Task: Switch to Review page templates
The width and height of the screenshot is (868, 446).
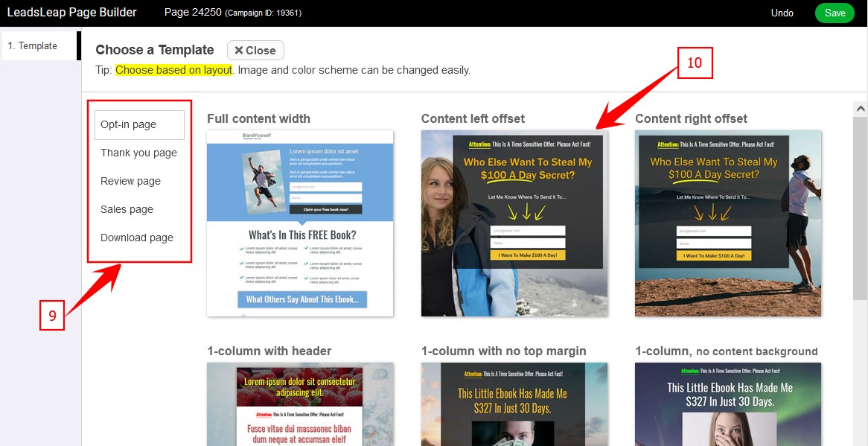Action: pos(131,181)
